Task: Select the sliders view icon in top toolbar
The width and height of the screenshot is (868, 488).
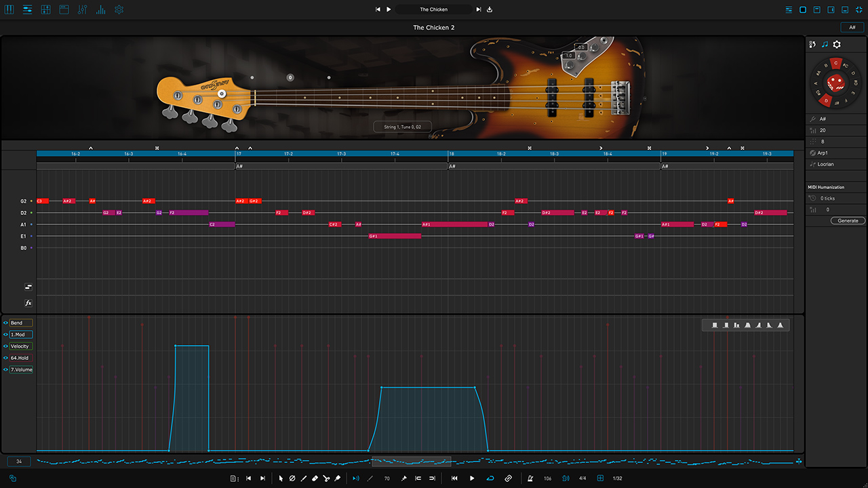Action: point(28,10)
